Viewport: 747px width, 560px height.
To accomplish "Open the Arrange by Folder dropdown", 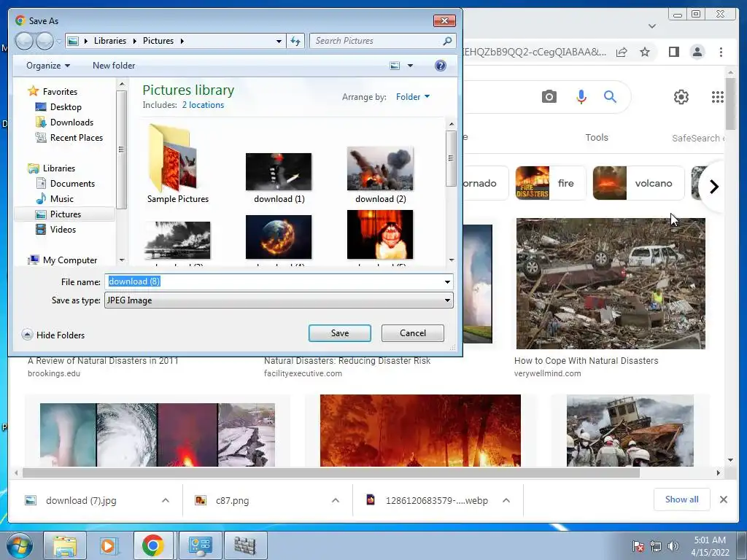I will click(413, 97).
